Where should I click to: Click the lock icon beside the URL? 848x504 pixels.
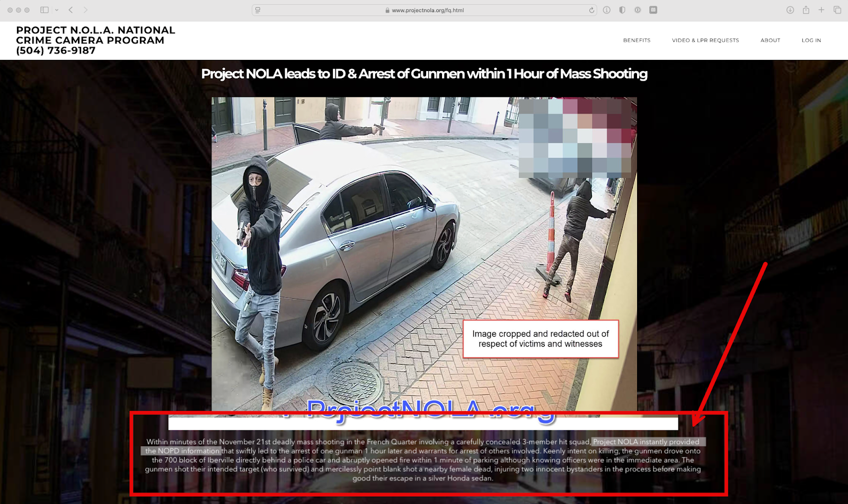pos(387,10)
